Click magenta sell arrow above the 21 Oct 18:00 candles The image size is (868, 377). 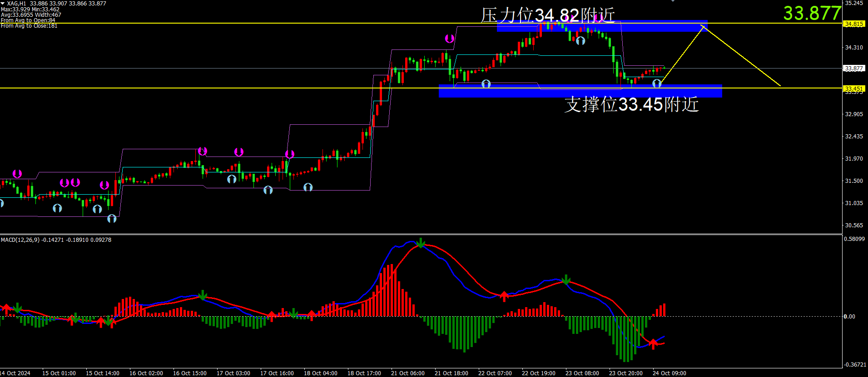coord(450,39)
